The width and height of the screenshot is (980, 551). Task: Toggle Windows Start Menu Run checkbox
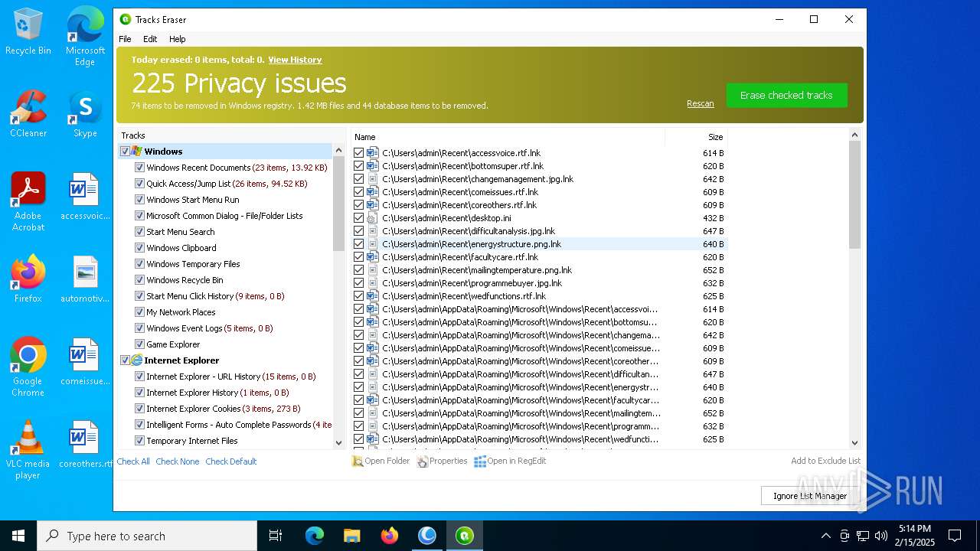pos(139,199)
